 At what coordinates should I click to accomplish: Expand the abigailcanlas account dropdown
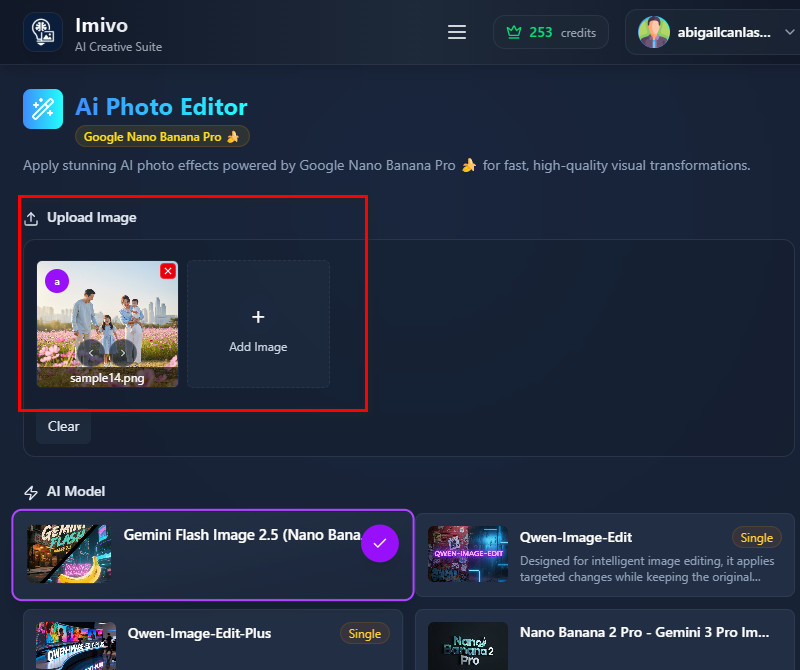coord(789,32)
